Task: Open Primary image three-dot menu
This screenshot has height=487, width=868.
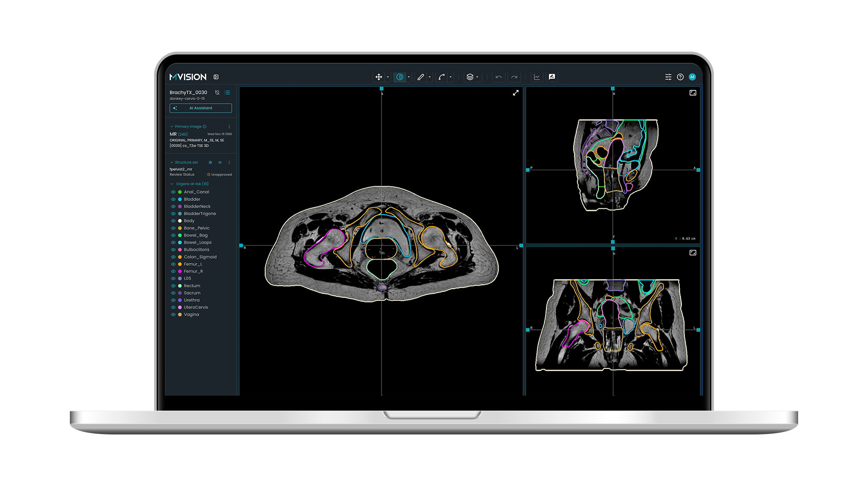Action: coord(229,127)
